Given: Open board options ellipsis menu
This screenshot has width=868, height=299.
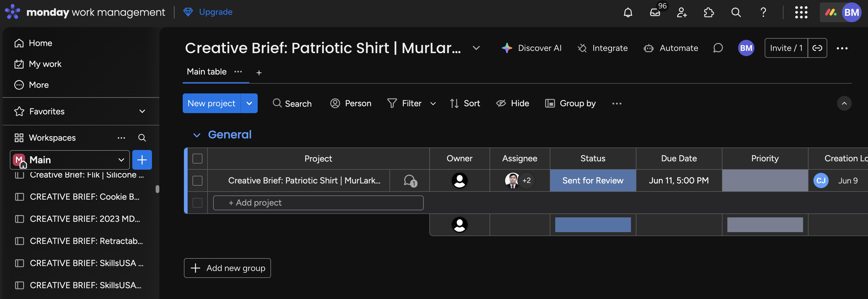Looking at the screenshot, I should 842,48.
